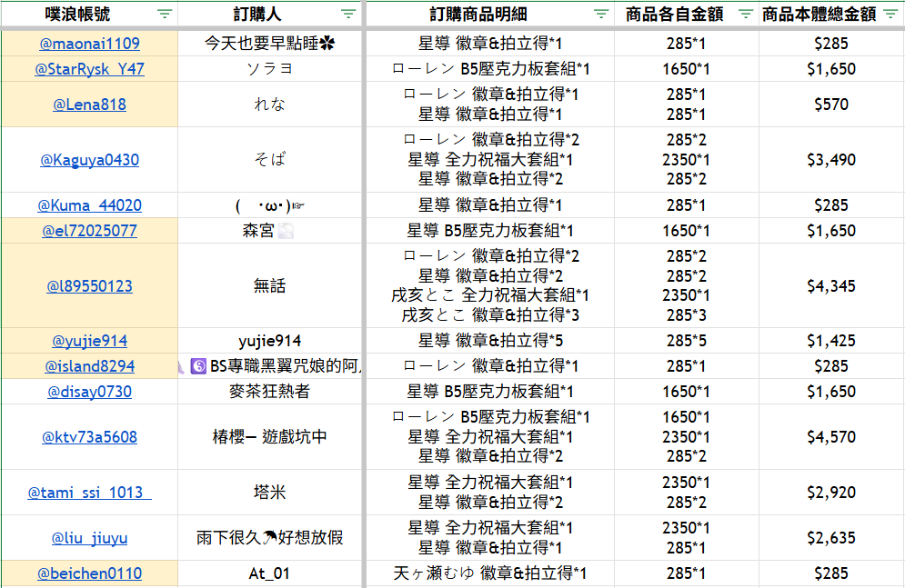Viewport: 905px width, 588px height.
Task: Select the cell containing 麥茶狂熱者
Action: [x=269, y=392]
